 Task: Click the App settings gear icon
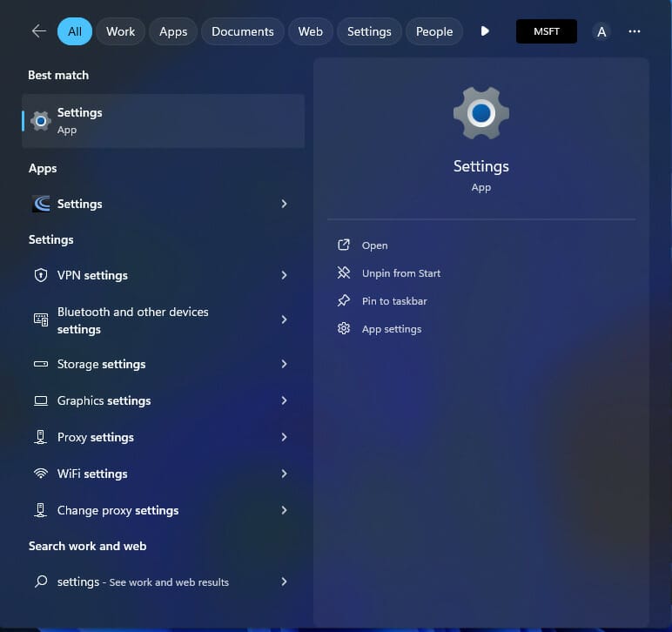(x=344, y=329)
